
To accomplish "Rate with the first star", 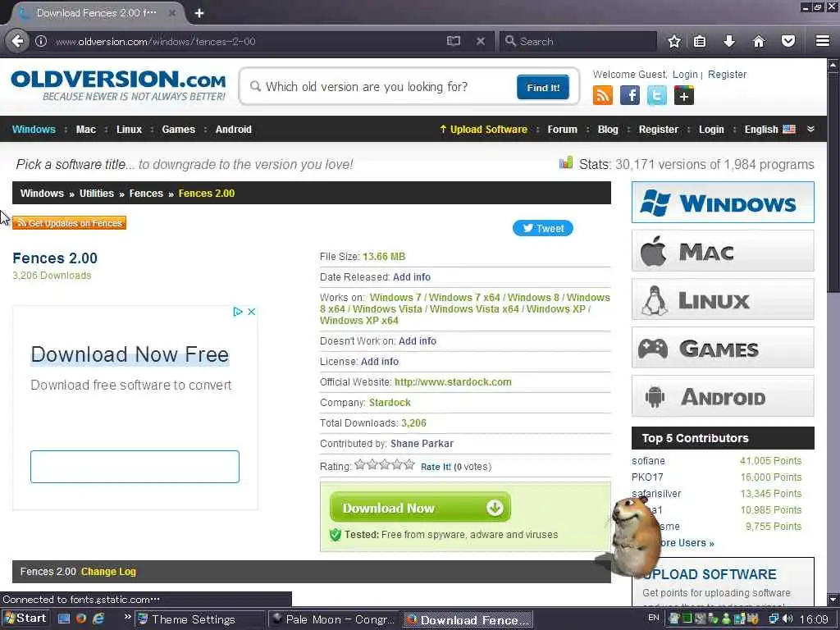I will click(360, 464).
